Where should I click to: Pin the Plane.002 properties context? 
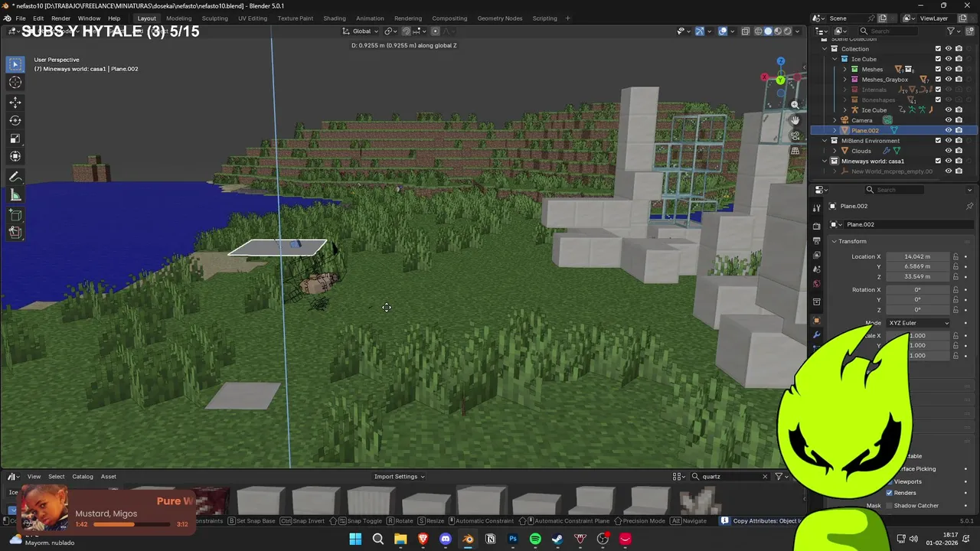pyautogui.click(x=969, y=206)
